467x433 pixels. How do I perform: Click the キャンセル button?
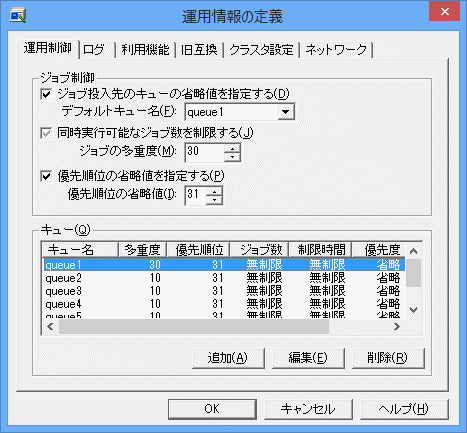click(x=308, y=409)
